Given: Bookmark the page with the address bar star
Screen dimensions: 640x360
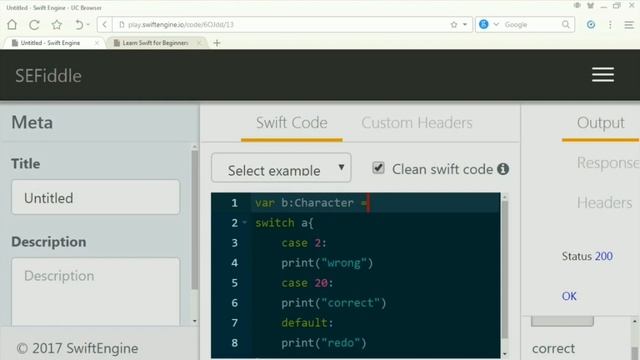Looking at the screenshot, I should pyautogui.click(x=453, y=24).
